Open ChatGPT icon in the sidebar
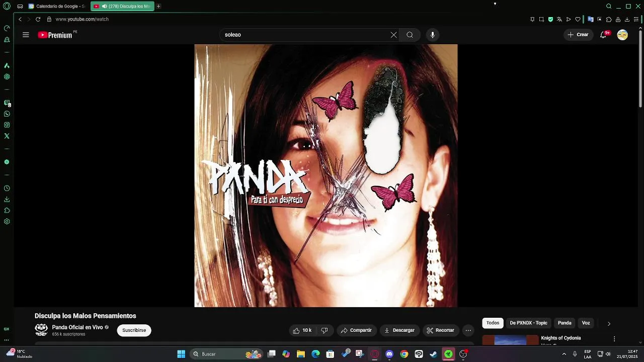This screenshot has width=644, height=362. pos(7,77)
